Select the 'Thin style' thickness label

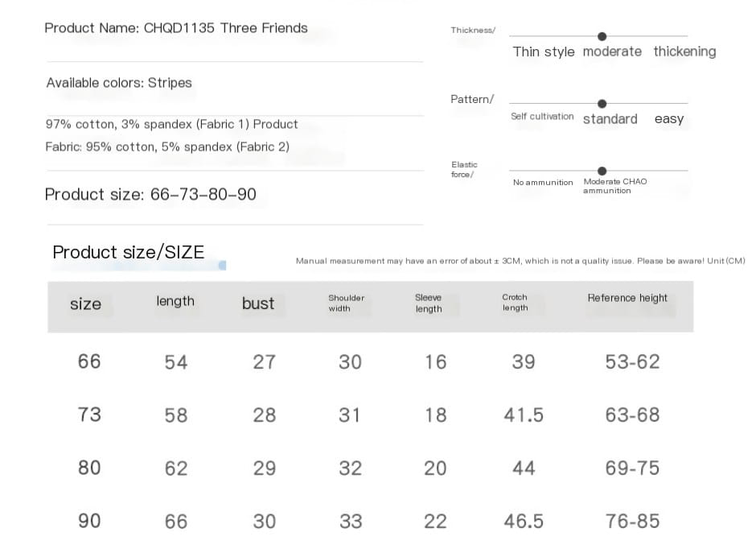click(x=544, y=52)
